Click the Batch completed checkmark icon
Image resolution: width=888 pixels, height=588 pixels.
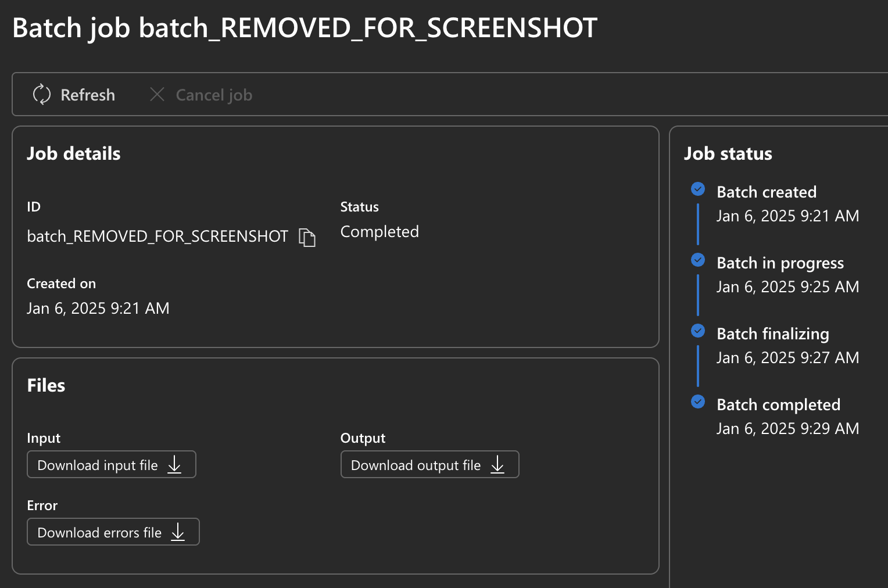point(698,401)
